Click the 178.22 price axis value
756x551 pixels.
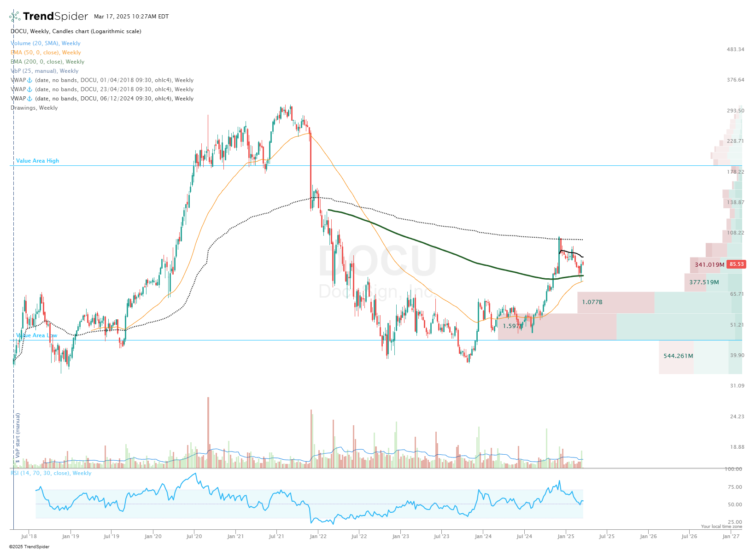[x=735, y=172]
